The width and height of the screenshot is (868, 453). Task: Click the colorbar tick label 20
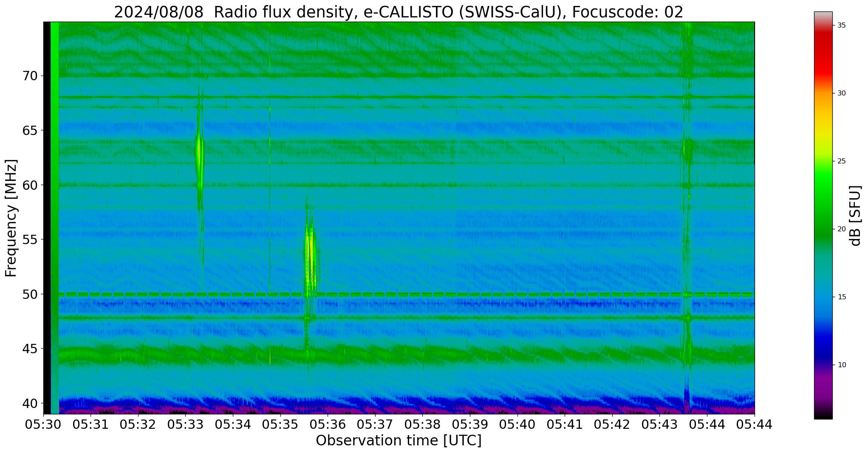tap(841, 229)
